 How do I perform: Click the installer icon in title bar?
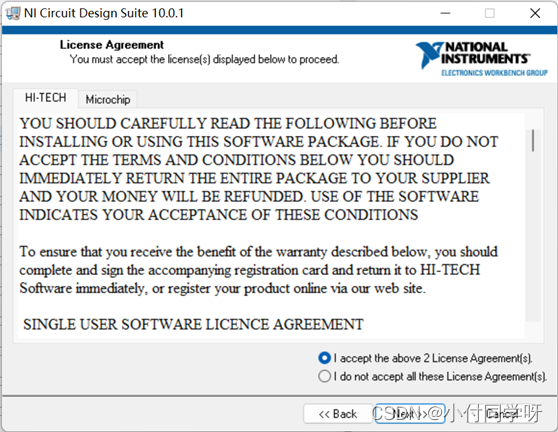[x=13, y=13]
